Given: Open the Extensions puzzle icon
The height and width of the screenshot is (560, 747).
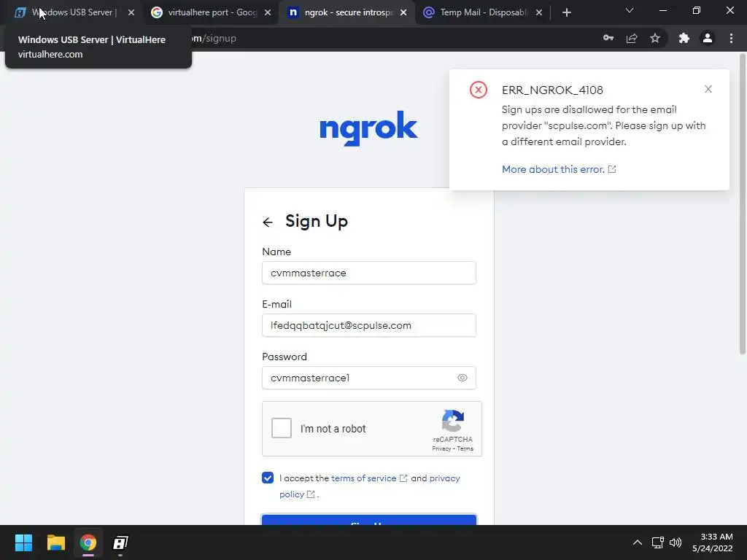Looking at the screenshot, I should pyautogui.click(x=684, y=38).
